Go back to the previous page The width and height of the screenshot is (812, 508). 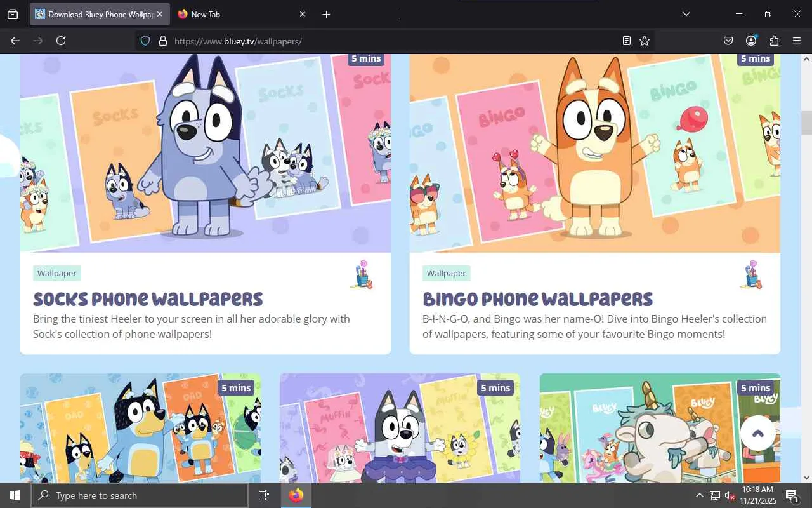(15, 41)
